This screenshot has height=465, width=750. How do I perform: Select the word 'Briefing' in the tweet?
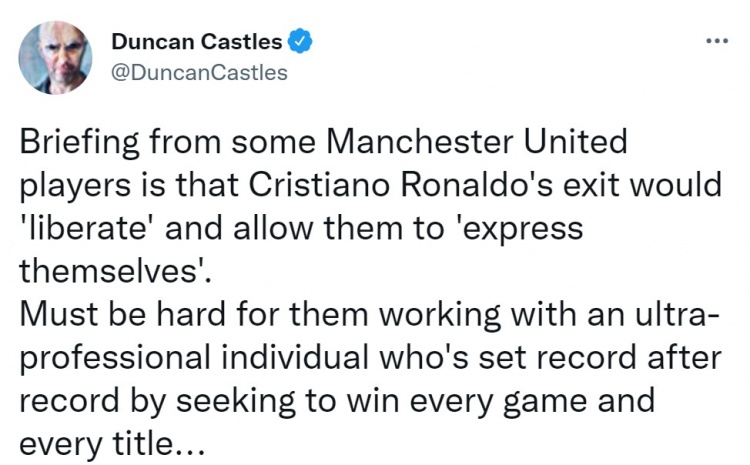click(80, 143)
